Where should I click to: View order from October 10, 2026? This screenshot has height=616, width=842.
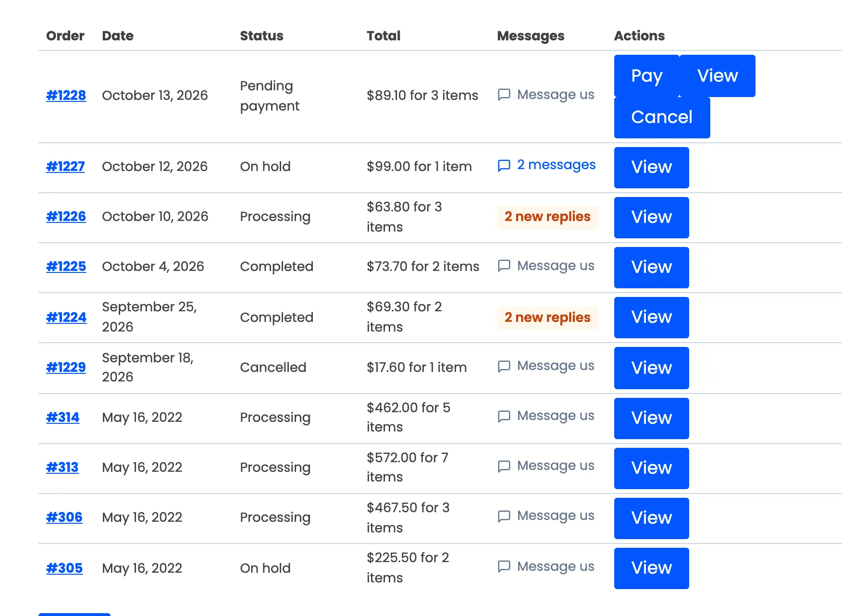(x=651, y=217)
